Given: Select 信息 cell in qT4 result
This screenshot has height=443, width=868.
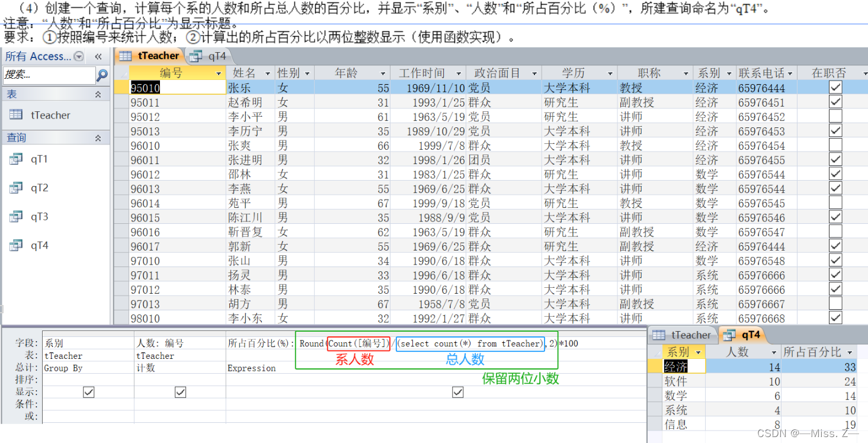Looking at the screenshot, I should 683,424.
